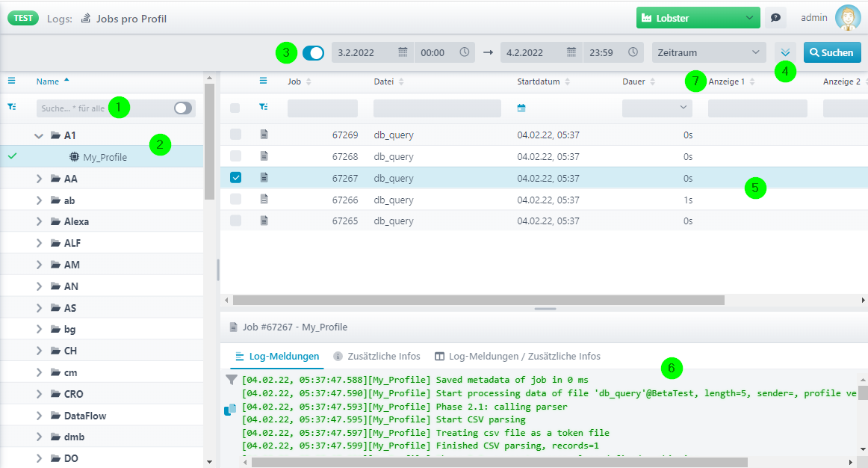Toggle the switch inside the profile search field
This screenshot has width=868, height=468.
183,108
